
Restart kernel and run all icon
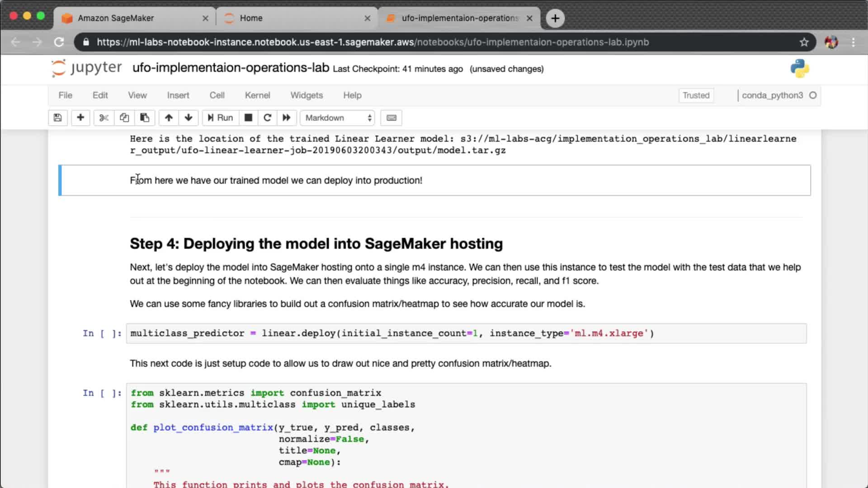pos(287,118)
